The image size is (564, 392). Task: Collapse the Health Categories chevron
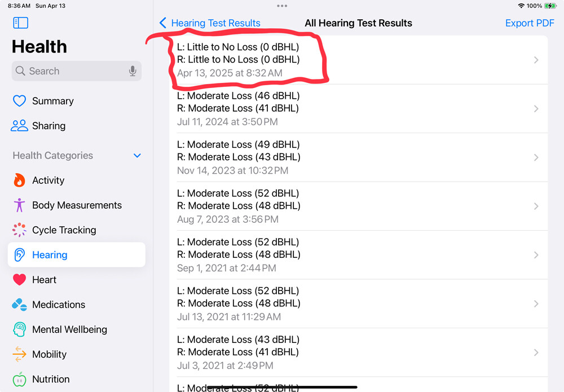tap(137, 156)
